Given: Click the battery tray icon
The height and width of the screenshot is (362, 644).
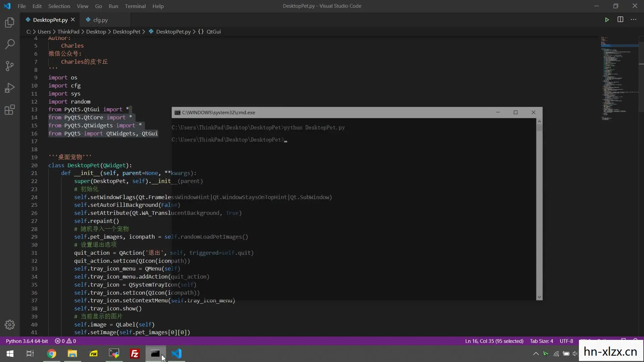Looking at the screenshot, I should (x=566, y=354).
